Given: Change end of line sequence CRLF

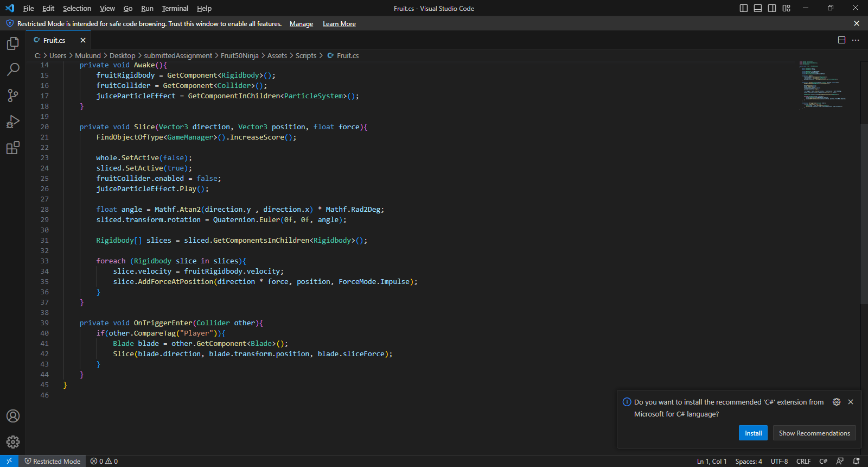Looking at the screenshot, I should [x=803, y=461].
